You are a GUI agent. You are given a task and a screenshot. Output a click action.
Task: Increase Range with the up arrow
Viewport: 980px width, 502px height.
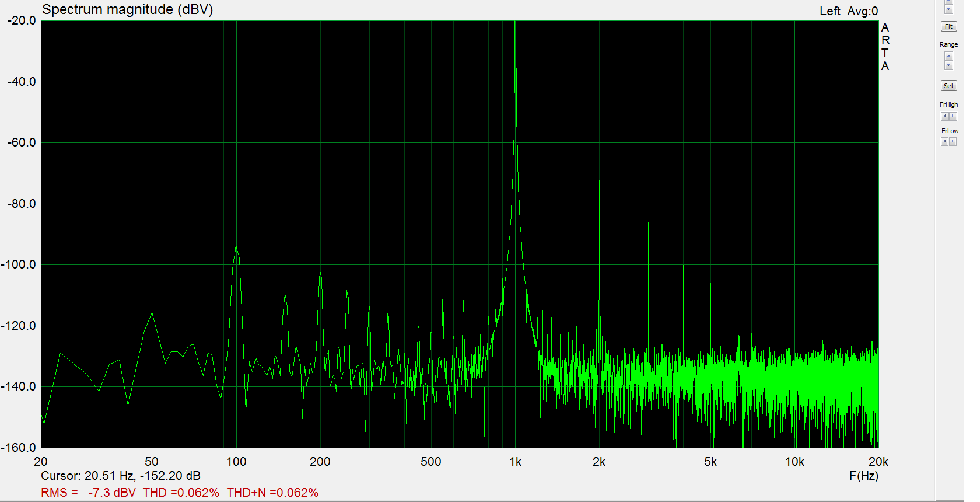pyautogui.click(x=949, y=56)
